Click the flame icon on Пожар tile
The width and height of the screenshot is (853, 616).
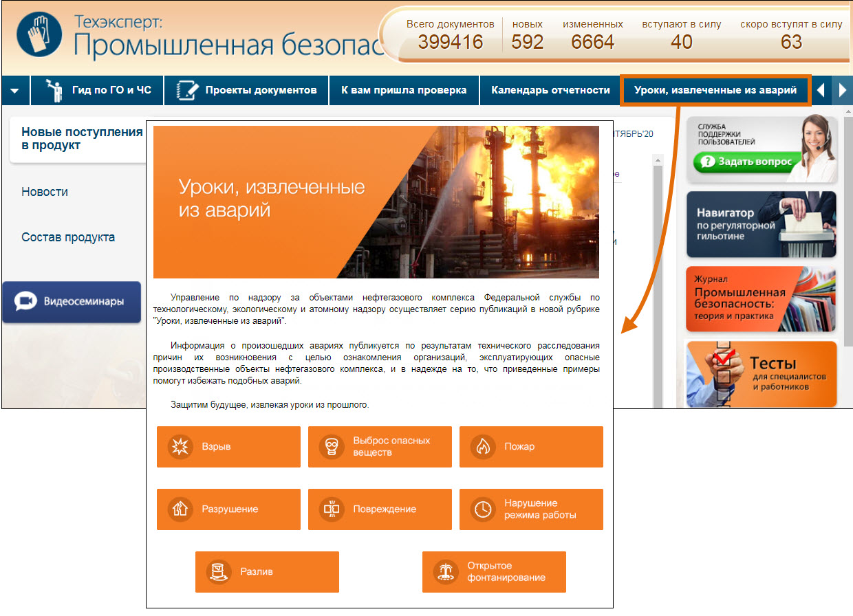(483, 447)
